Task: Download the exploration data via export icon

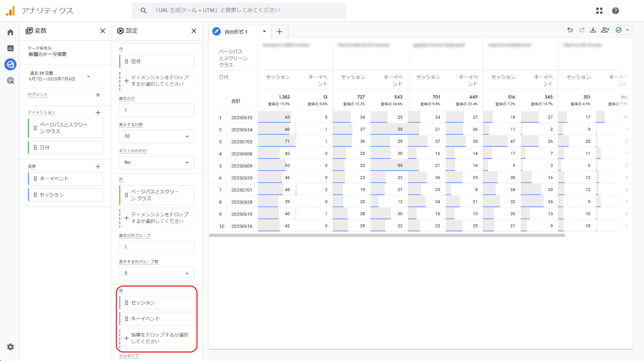Action: tap(593, 30)
